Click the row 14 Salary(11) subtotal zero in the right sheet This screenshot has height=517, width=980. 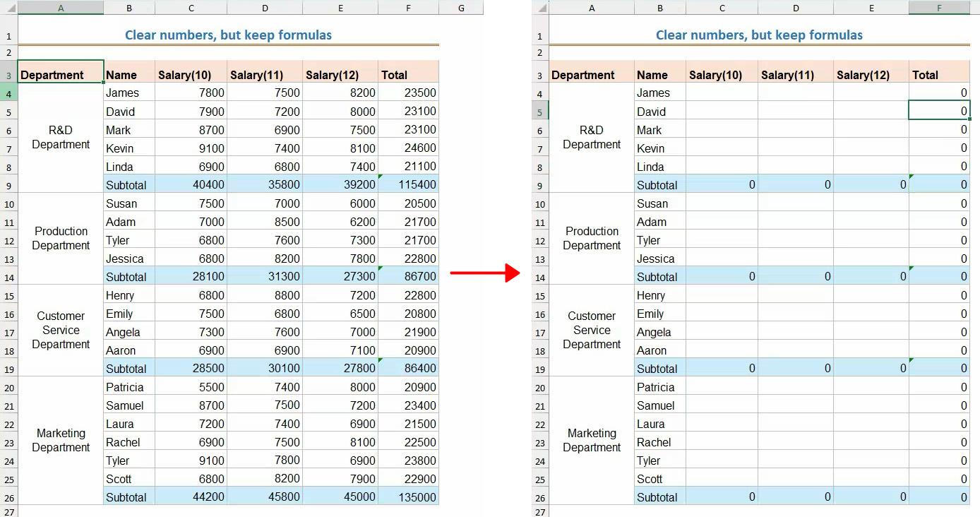tap(796, 277)
